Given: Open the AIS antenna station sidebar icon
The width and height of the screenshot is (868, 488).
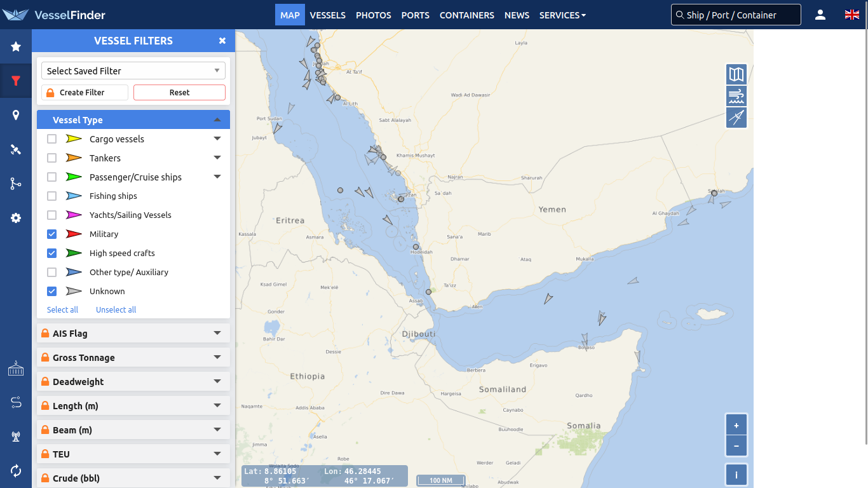Looking at the screenshot, I should pos(16,437).
